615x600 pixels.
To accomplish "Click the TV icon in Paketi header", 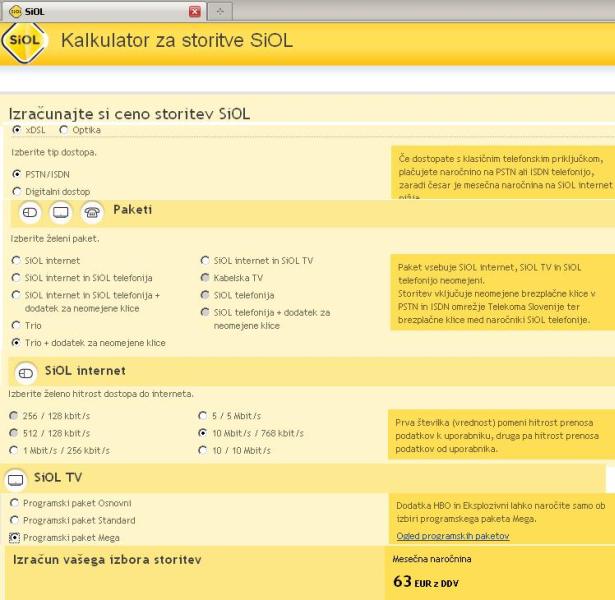I will point(61,212).
